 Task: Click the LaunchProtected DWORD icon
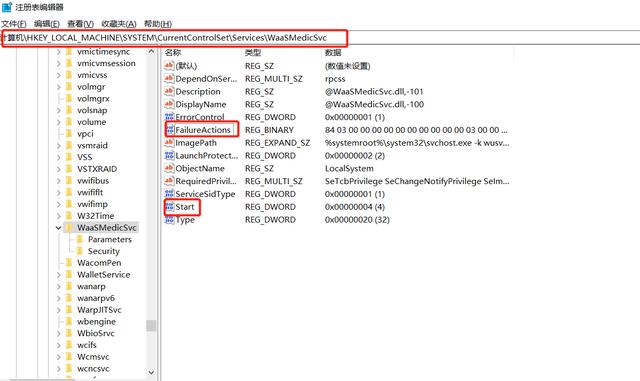[169, 156]
